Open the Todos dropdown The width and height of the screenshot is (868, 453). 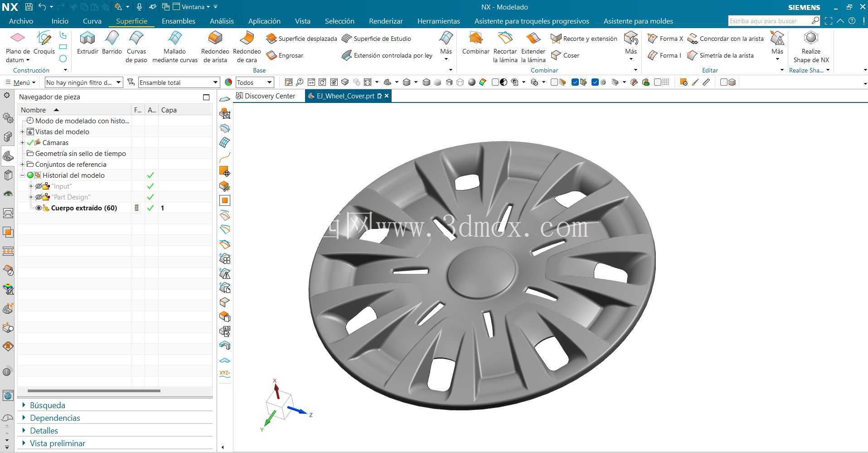click(x=254, y=82)
